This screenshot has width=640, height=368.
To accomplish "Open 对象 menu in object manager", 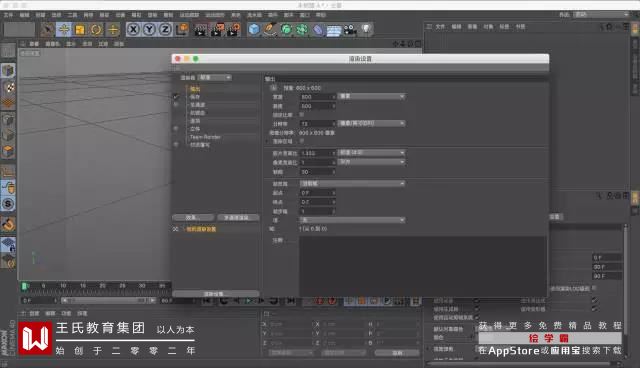I will 488,27.
